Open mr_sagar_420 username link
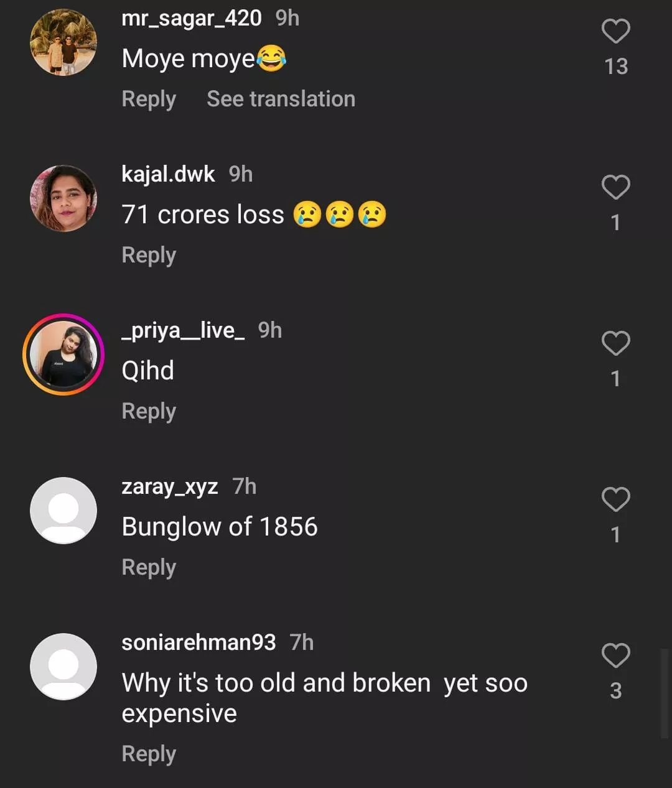 191,19
